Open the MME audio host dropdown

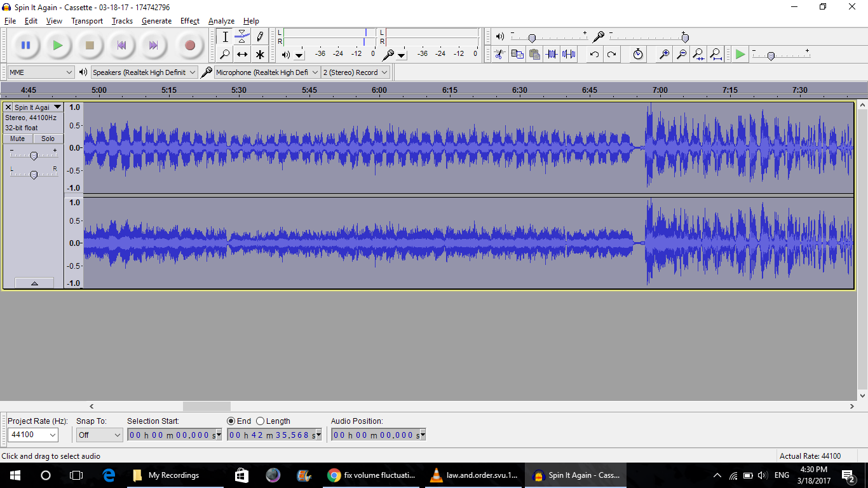(41, 72)
